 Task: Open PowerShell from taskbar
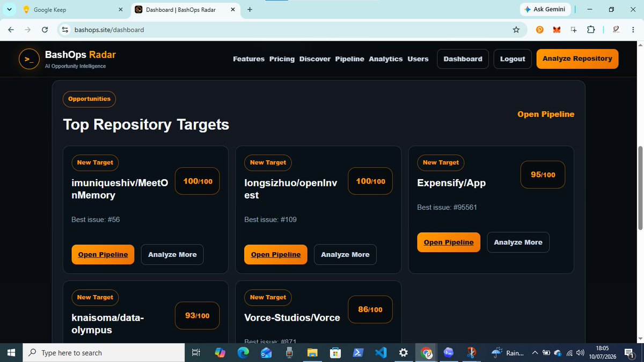click(x=358, y=352)
